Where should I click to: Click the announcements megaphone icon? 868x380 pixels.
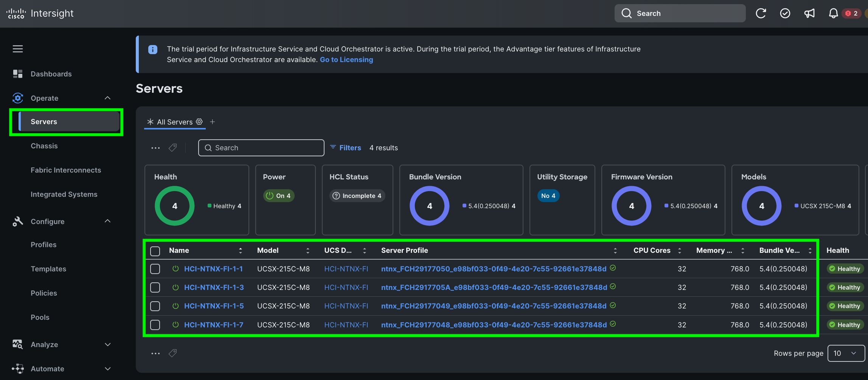pyautogui.click(x=809, y=13)
